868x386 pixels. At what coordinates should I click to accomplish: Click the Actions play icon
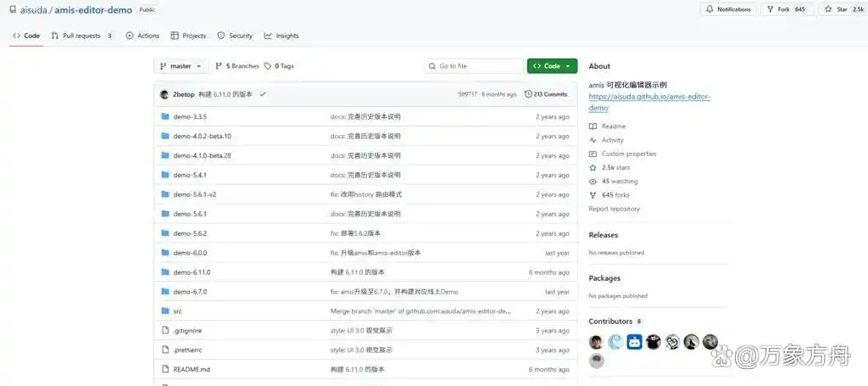coord(130,36)
